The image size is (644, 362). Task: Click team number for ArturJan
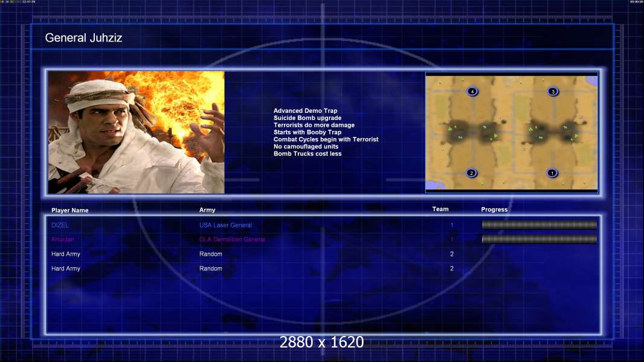click(452, 240)
